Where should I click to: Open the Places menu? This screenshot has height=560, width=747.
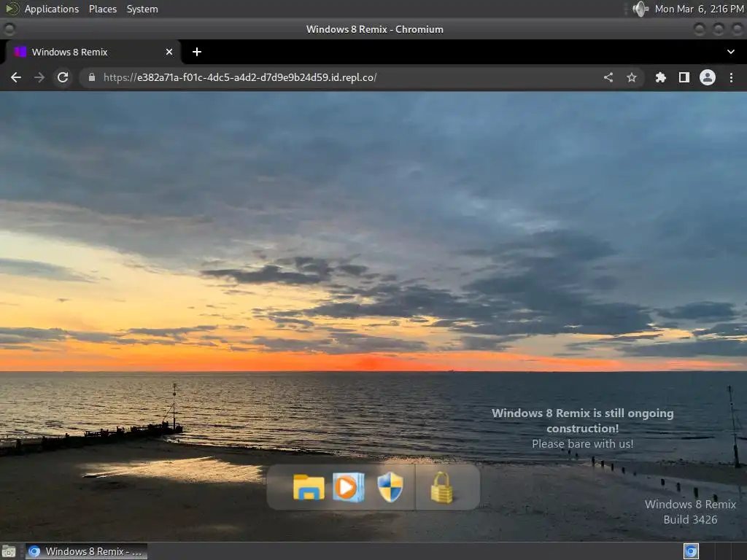click(103, 9)
